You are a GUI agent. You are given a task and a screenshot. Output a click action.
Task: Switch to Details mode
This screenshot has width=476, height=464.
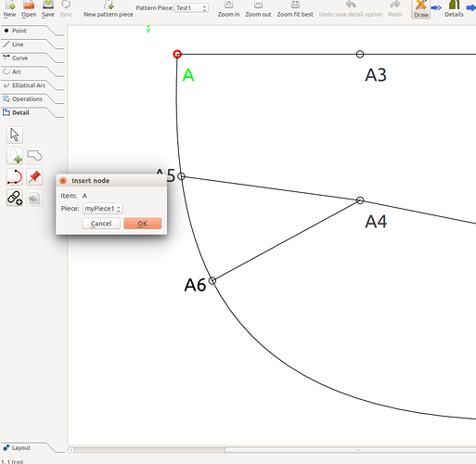454,8
